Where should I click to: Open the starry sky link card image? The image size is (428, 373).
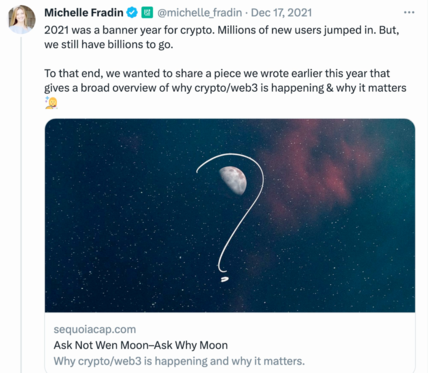click(x=230, y=215)
